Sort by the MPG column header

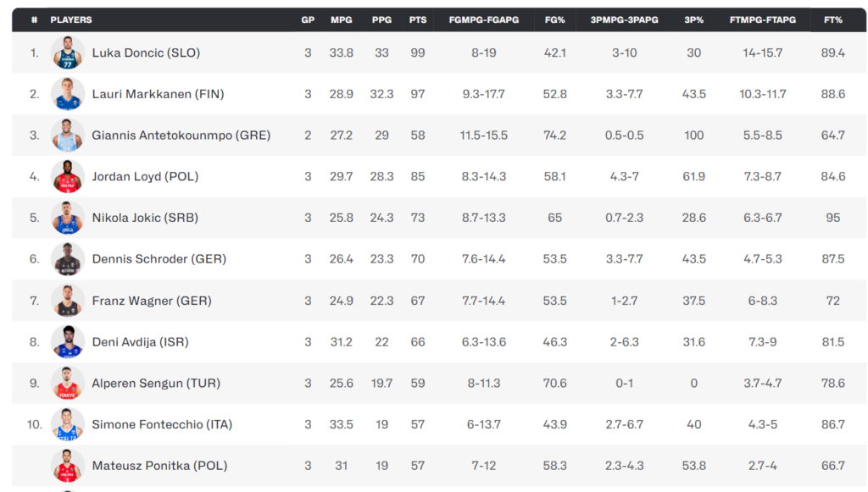click(x=341, y=20)
